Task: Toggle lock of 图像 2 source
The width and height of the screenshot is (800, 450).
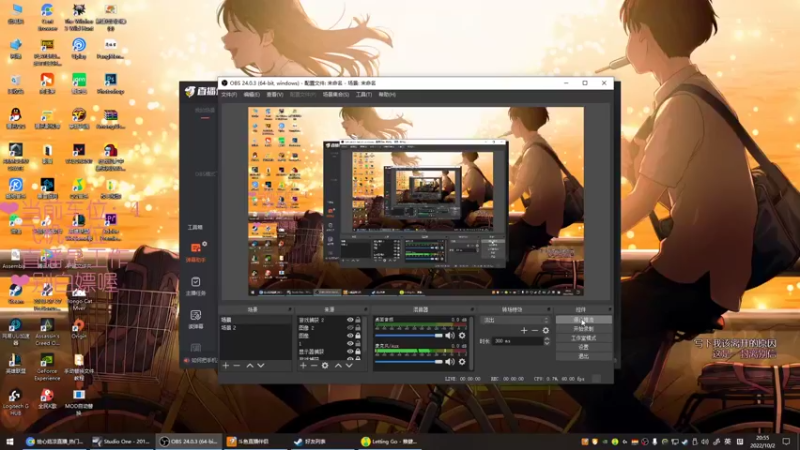Action: [x=358, y=328]
